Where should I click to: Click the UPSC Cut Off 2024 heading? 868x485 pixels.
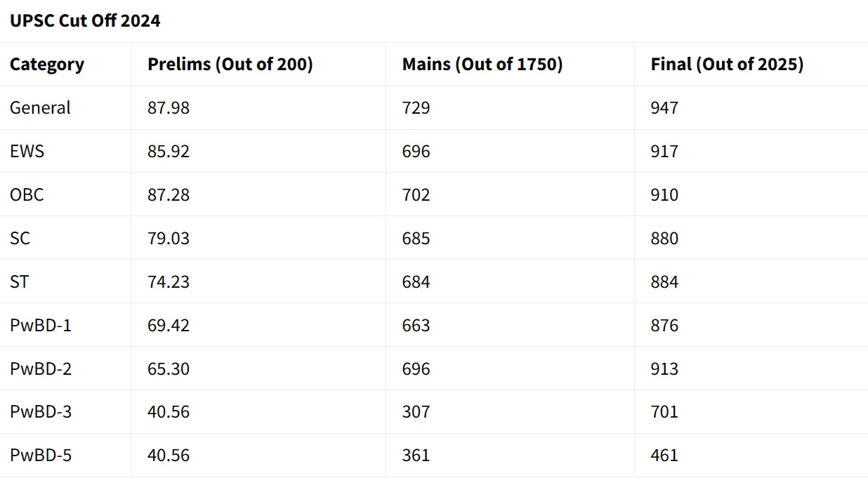click(x=85, y=21)
